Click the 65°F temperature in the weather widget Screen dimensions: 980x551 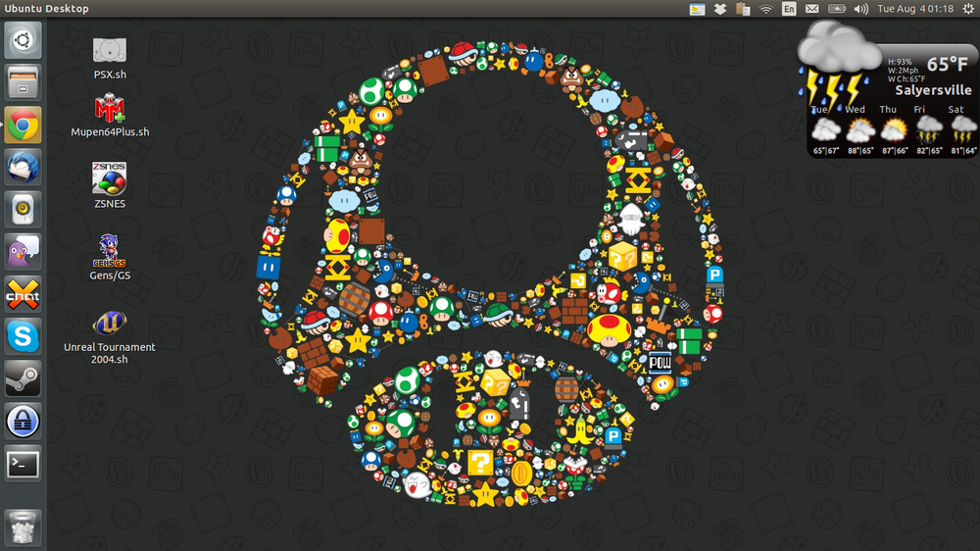point(948,65)
